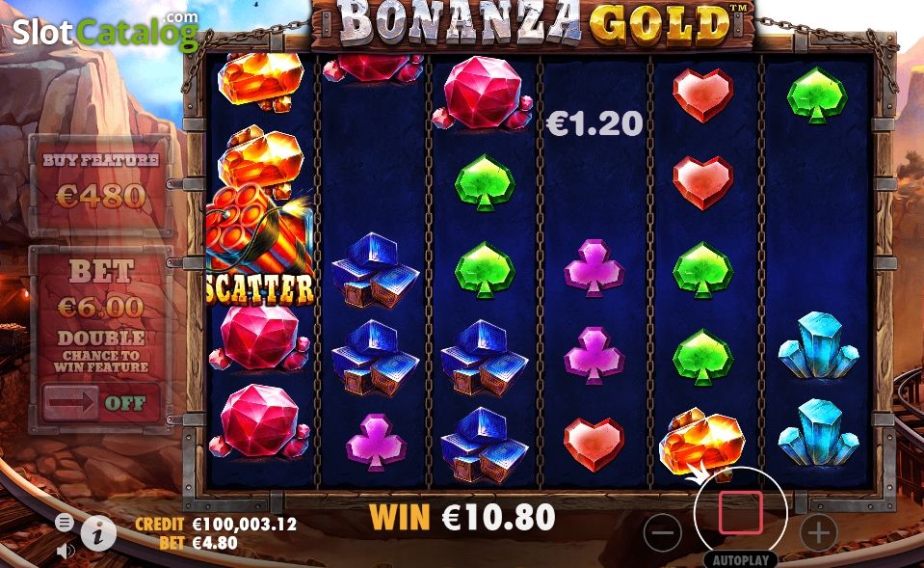
Task: Decrease bet with the minus button
Action: click(x=663, y=532)
